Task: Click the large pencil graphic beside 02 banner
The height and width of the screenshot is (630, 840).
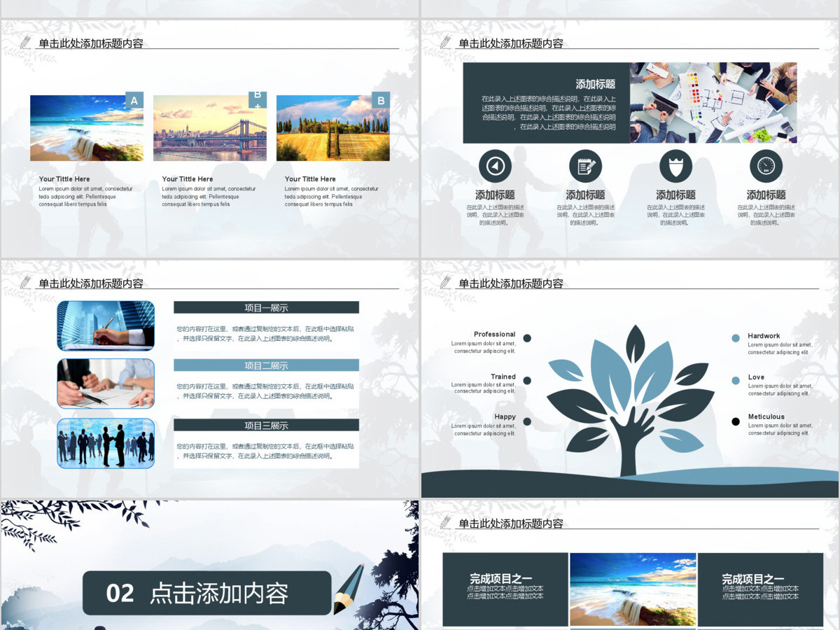Action: [349, 589]
